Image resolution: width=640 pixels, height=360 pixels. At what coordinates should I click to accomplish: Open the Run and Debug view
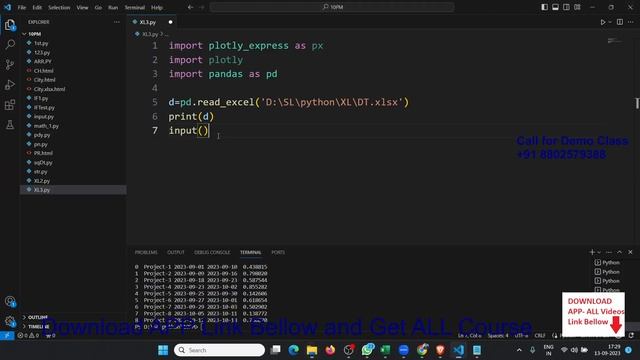pyautogui.click(x=10, y=84)
